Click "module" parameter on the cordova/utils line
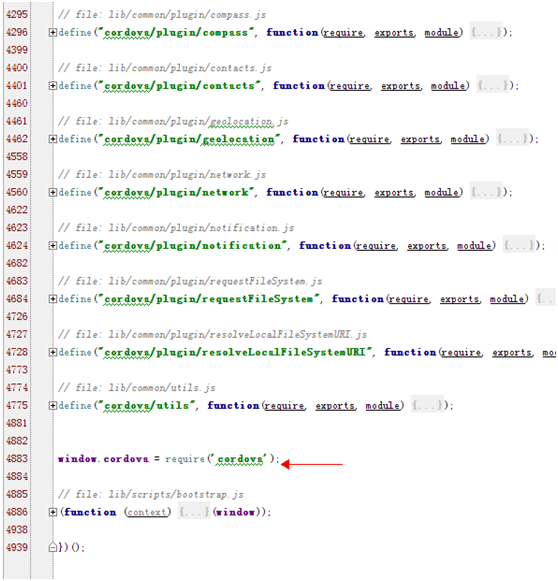The height and width of the screenshot is (581, 558). pyautogui.click(x=382, y=406)
